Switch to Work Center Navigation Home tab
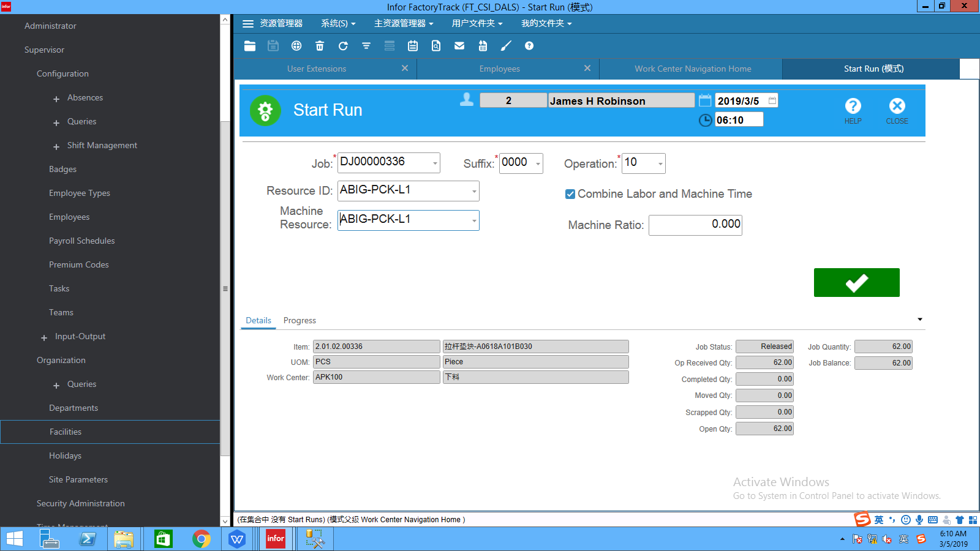Viewport: 980px width, 551px height. click(x=693, y=69)
